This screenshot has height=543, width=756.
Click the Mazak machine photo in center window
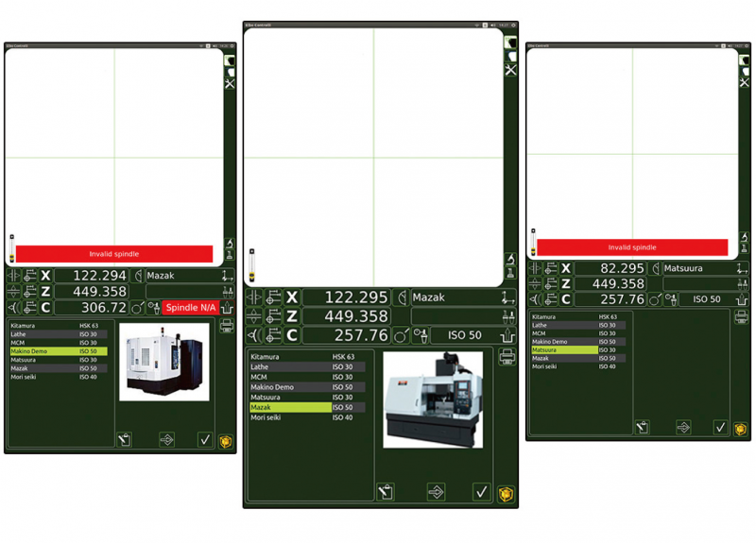433,399
